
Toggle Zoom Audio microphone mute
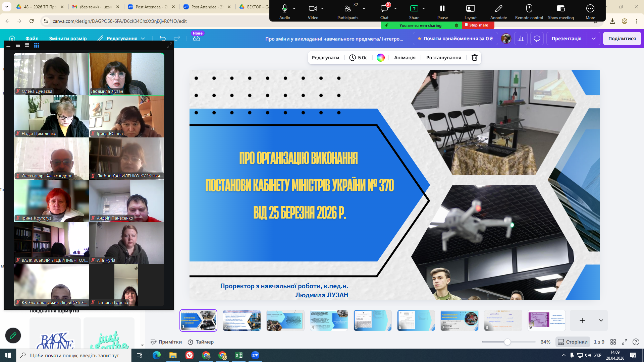coord(284,9)
